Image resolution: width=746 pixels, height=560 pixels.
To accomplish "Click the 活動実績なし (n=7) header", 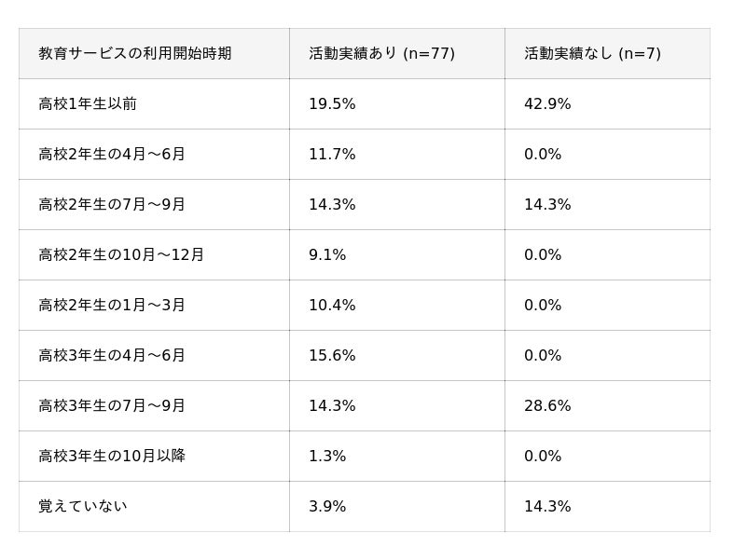I will pos(592,54).
